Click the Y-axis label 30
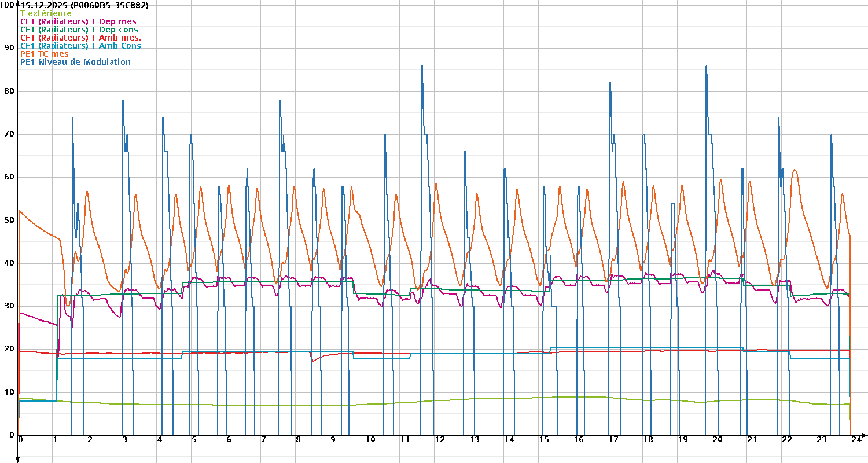868x463 pixels. [x=10, y=306]
